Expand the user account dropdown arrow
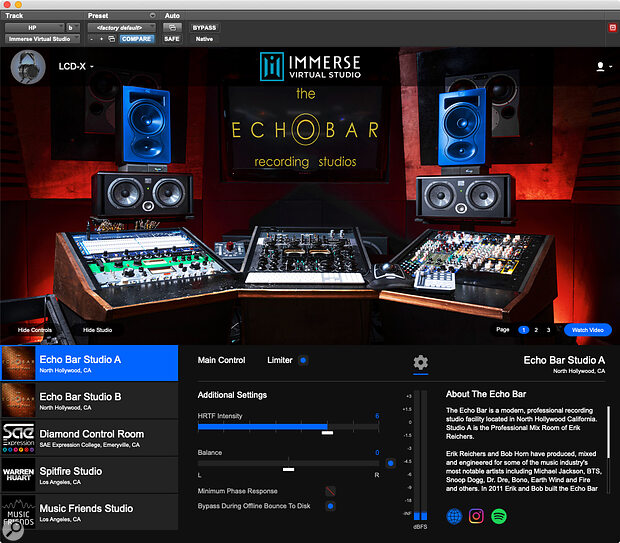Viewport: 620px width, 543px height. [611, 66]
